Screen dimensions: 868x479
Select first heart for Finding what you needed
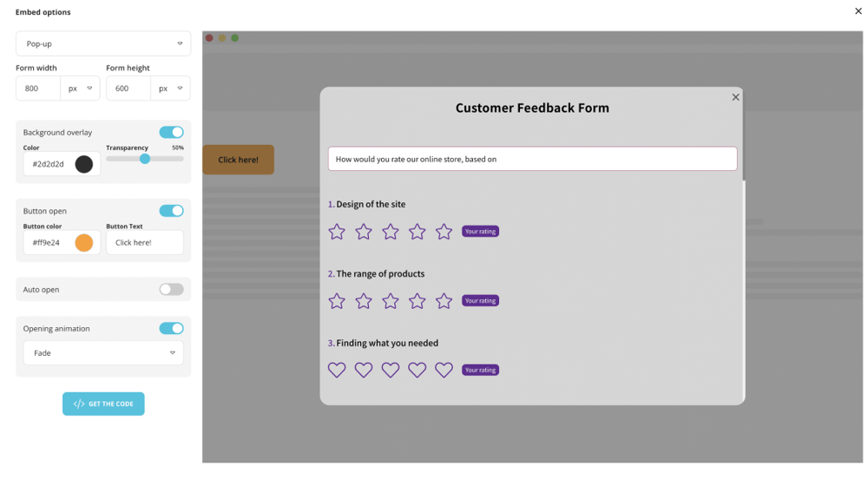click(x=337, y=371)
